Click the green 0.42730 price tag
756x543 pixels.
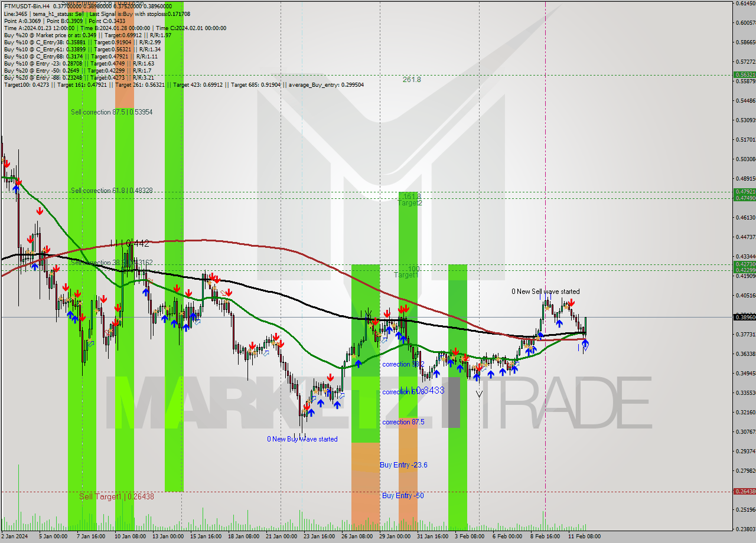[x=744, y=264]
